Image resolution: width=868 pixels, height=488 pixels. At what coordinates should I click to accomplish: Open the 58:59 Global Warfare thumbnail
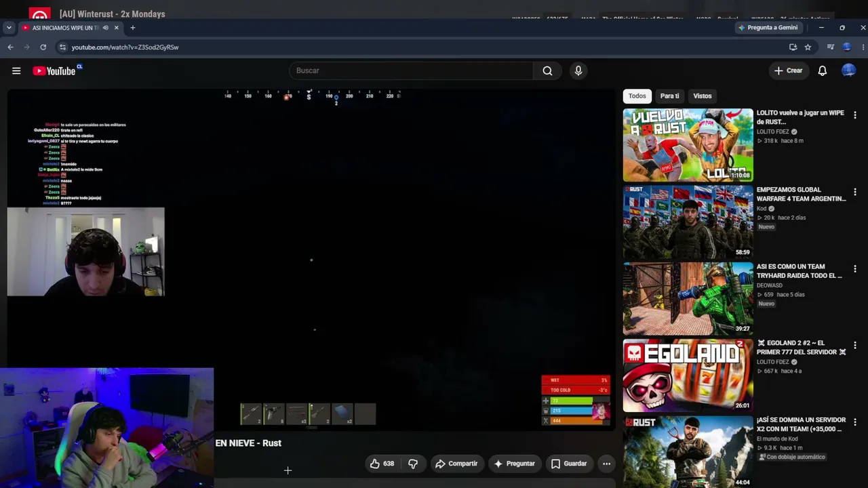pos(688,222)
